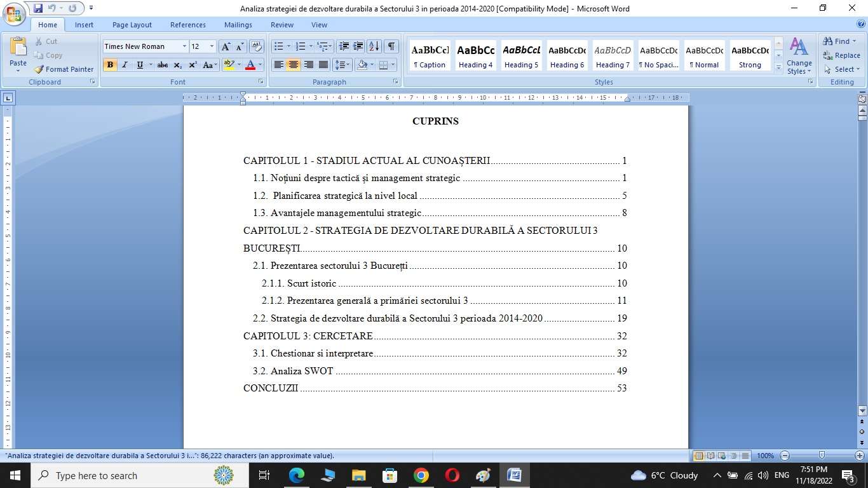Viewport: 868px width, 488px height.
Task: Click the Grow Font icon
Action: coord(226,46)
